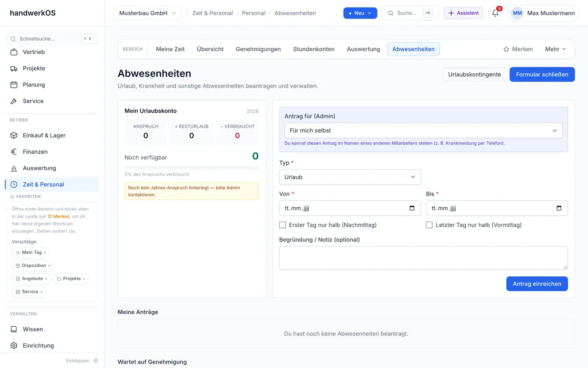This screenshot has height=368, width=588.
Task: Enable Letzter Tag nur halb (Vormittag)
Action: coord(429,225)
